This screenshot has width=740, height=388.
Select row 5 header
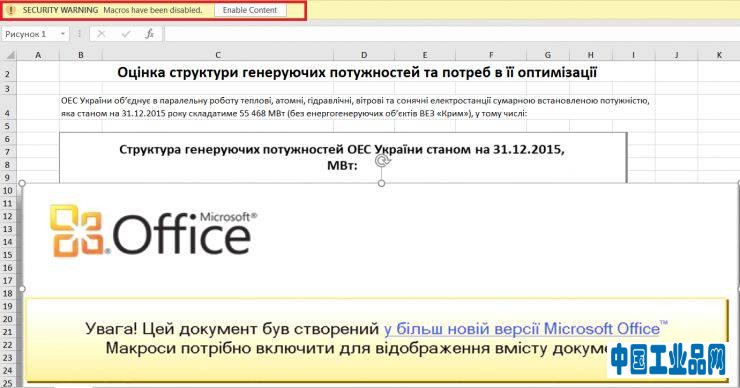point(8,126)
